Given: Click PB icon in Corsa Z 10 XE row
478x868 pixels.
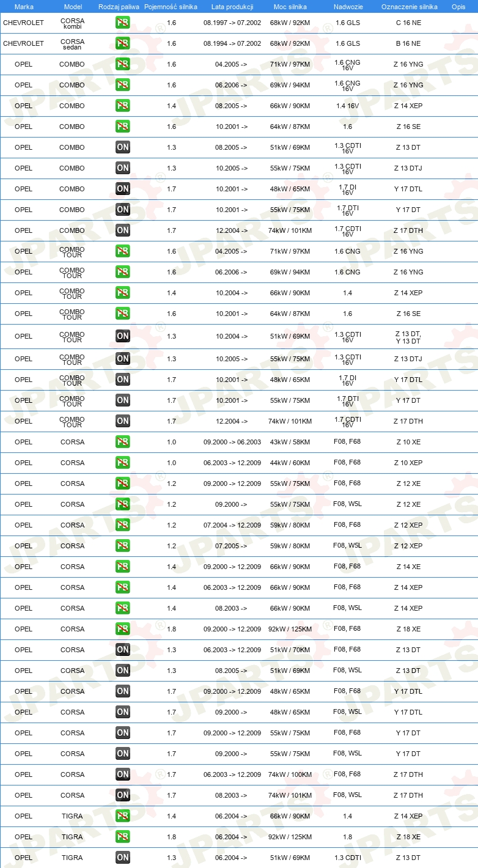Looking at the screenshot, I should click(x=122, y=442).
